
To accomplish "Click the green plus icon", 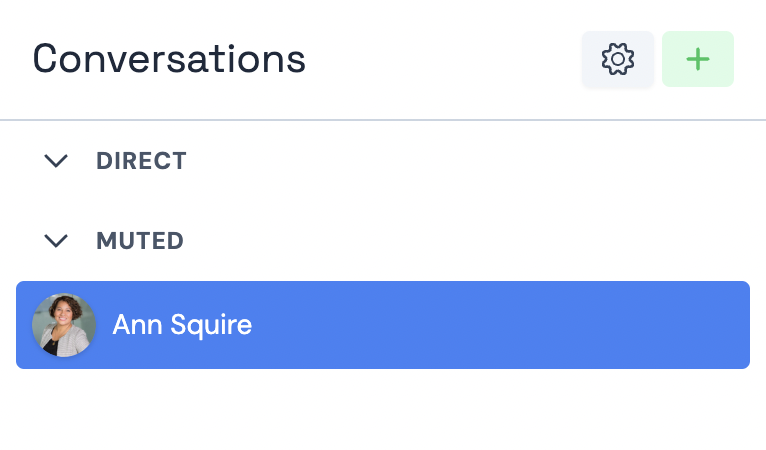I will click(698, 59).
